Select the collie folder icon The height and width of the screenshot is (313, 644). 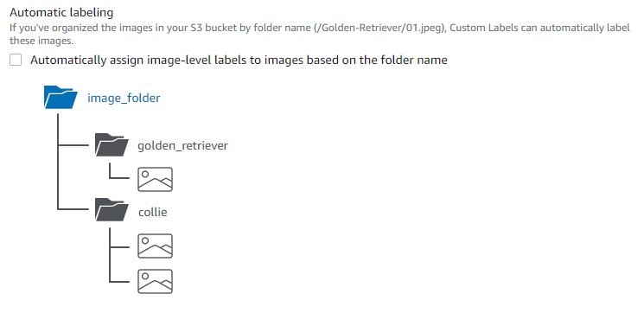pos(112,209)
